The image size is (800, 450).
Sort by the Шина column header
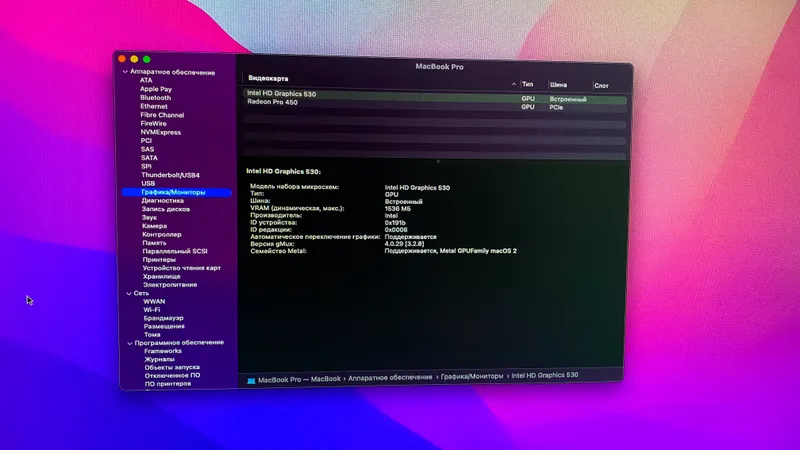[x=558, y=85]
